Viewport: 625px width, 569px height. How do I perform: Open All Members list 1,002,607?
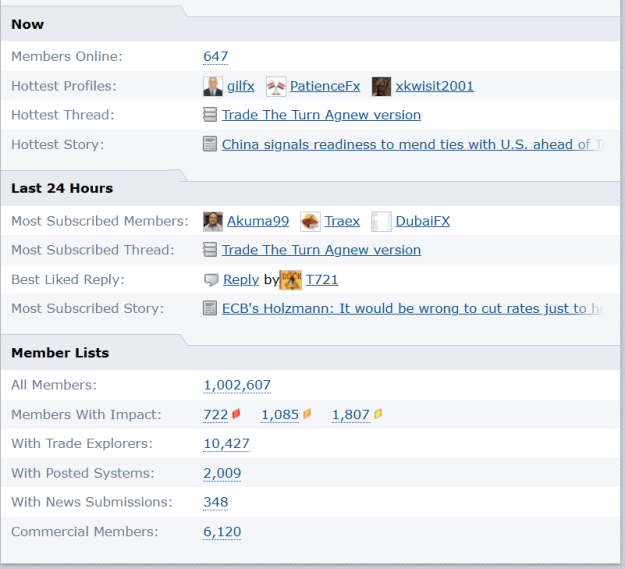(x=237, y=385)
